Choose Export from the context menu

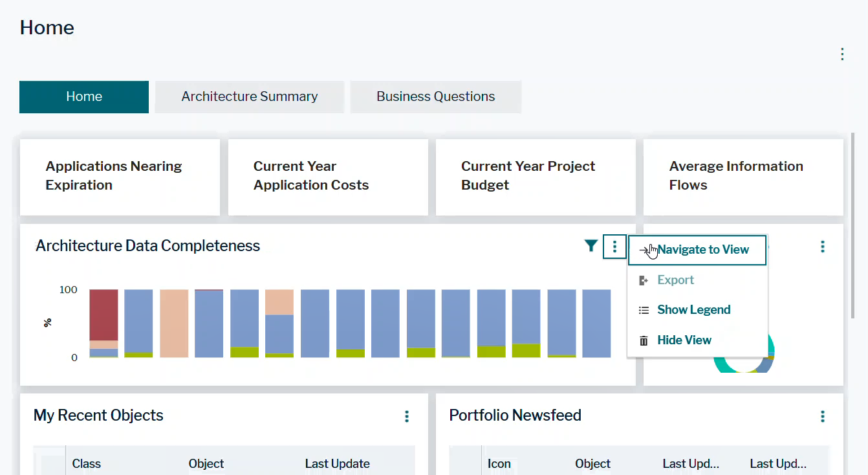click(675, 280)
